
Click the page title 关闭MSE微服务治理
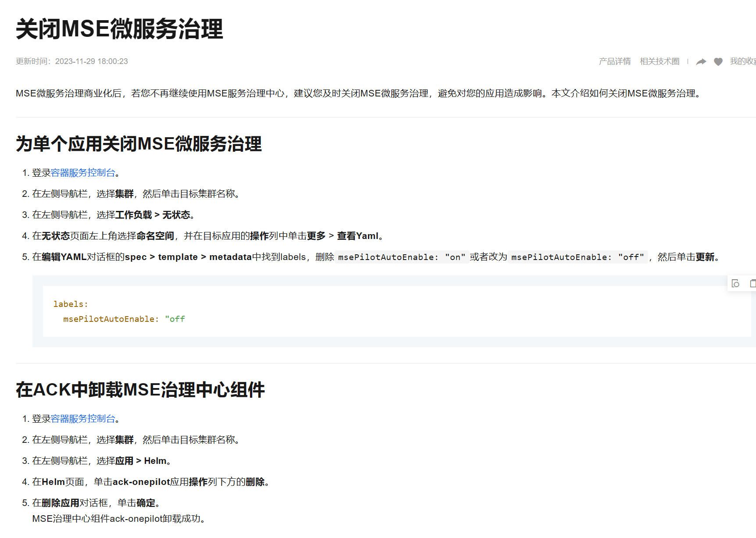119,29
